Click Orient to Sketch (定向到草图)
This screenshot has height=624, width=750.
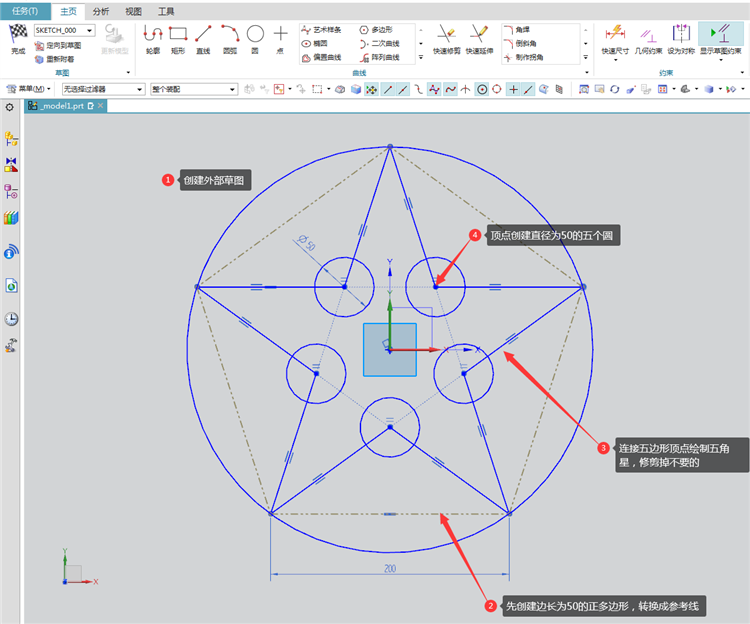coord(58,46)
